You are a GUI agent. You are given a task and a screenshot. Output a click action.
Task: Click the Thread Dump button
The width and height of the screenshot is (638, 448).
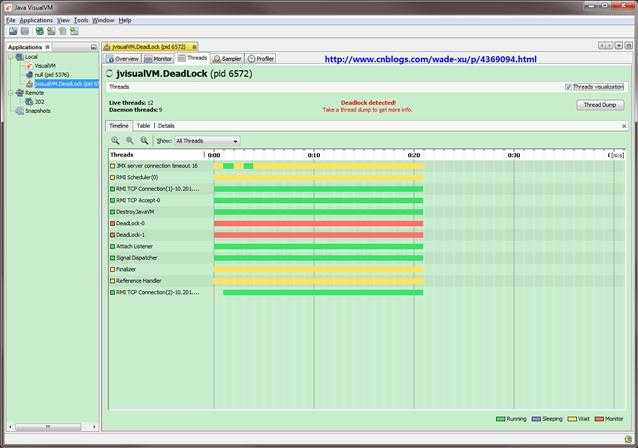tap(600, 105)
